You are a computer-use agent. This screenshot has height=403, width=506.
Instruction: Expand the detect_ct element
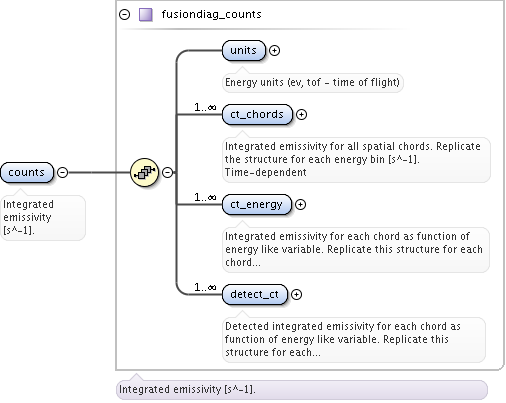(x=296, y=295)
